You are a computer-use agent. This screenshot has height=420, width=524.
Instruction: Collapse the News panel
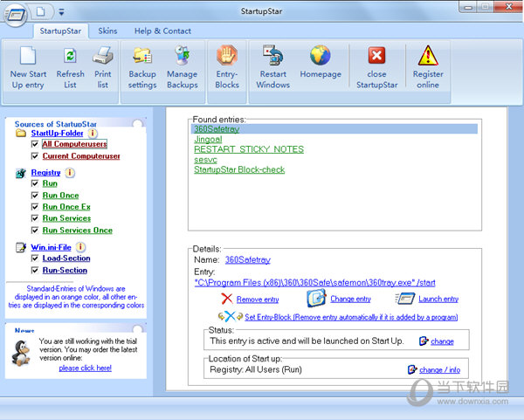[137, 329]
